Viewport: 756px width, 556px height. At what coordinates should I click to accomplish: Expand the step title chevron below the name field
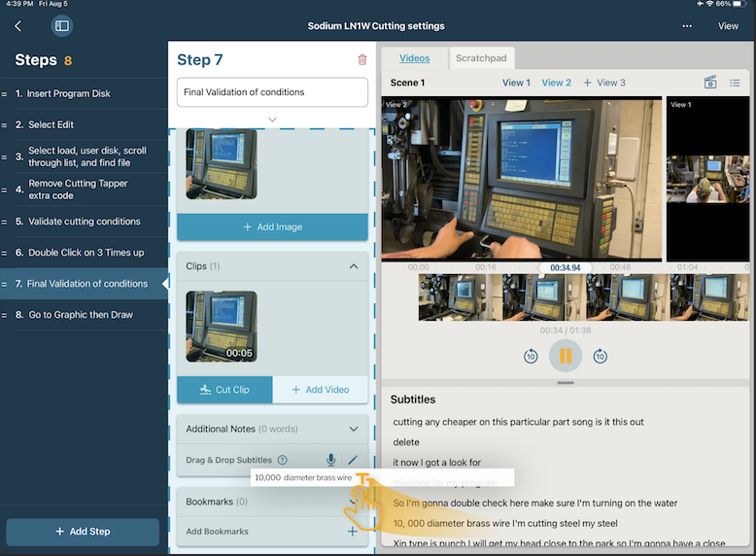pyautogui.click(x=272, y=120)
